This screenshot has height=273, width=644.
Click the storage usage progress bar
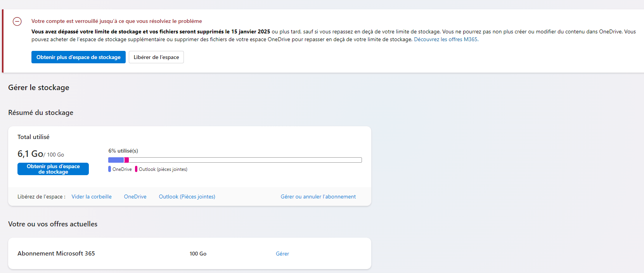235,160
